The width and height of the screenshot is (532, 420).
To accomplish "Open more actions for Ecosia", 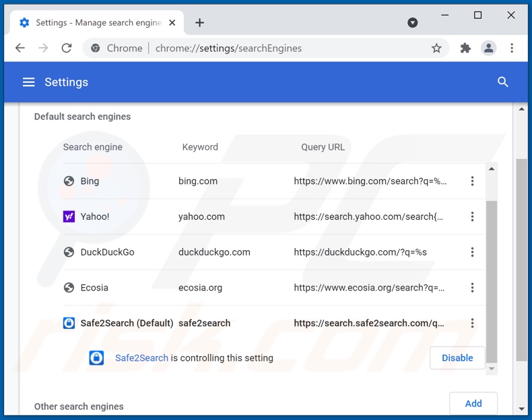I will 472,288.
